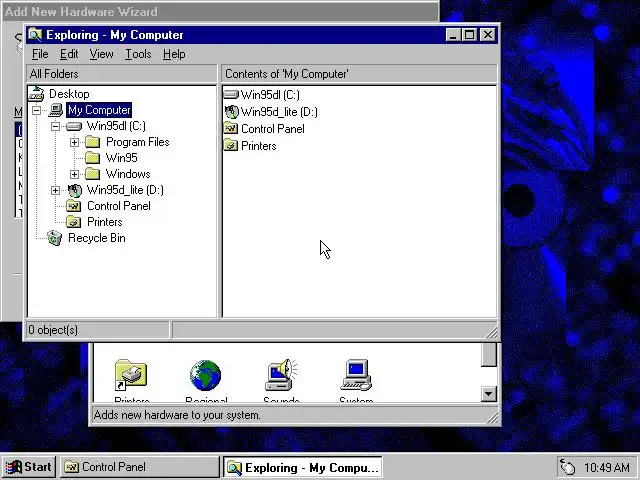Open the Edit menu

coord(69,54)
